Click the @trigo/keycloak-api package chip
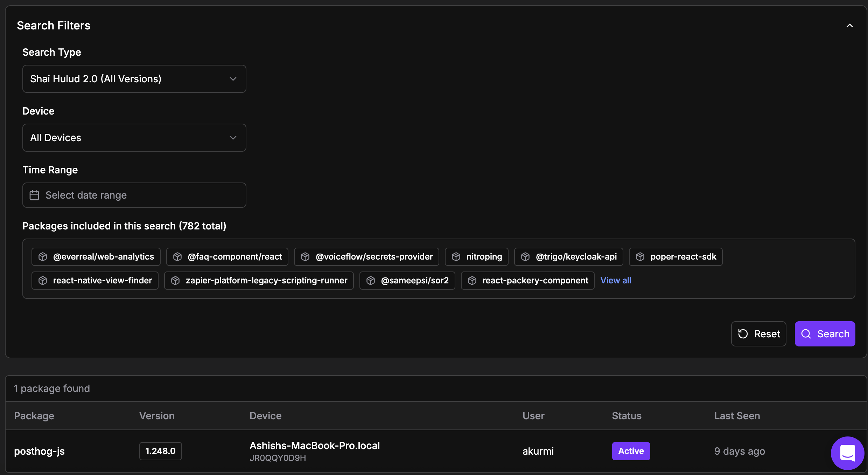The height and width of the screenshot is (475, 868). tap(568, 257)
